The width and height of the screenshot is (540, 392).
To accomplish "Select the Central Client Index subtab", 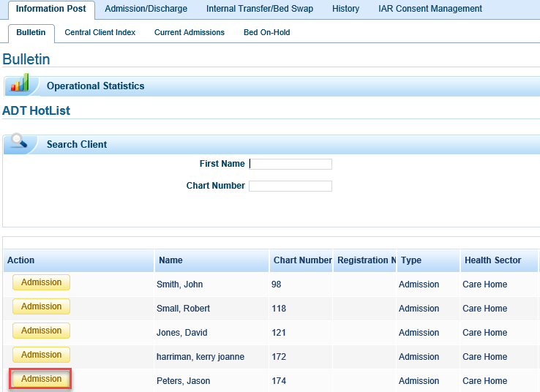I will click(x=100, y=33).
